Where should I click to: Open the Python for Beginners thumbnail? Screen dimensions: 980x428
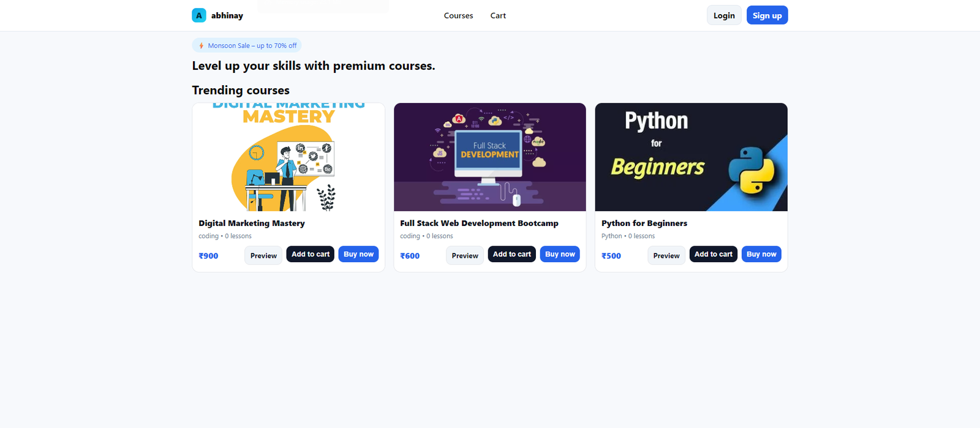(x=691, y=157)
